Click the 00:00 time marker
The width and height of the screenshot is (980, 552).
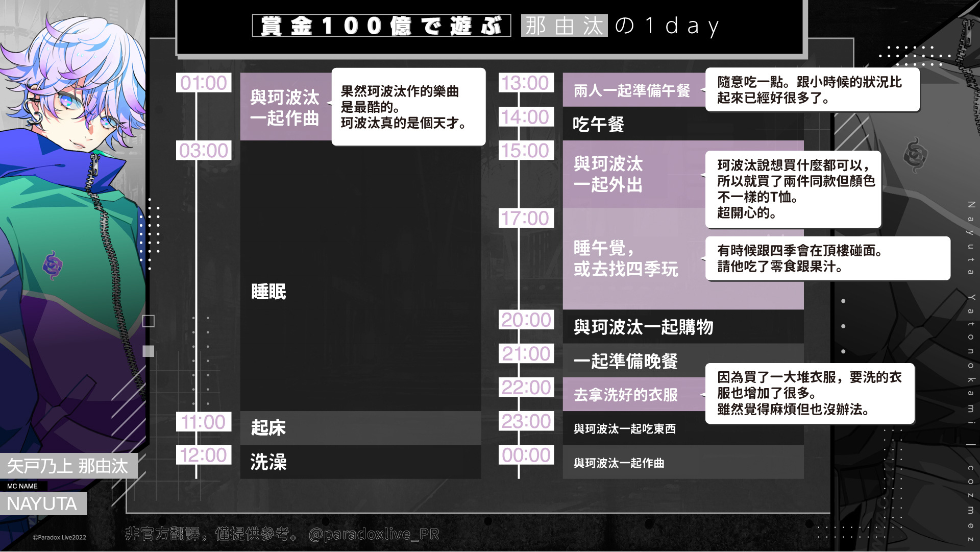tap(526, 455)
